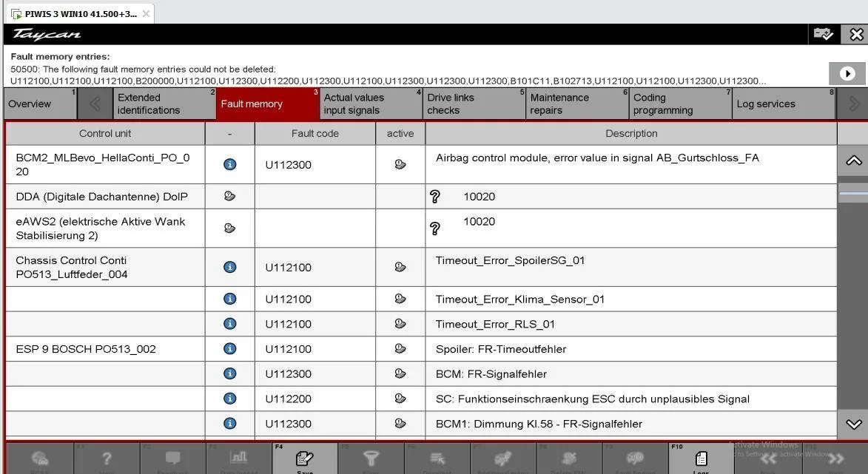Click left chevron to scroll tabs back
The height and width of the screenshot is (474, 868).
(95, 104)
